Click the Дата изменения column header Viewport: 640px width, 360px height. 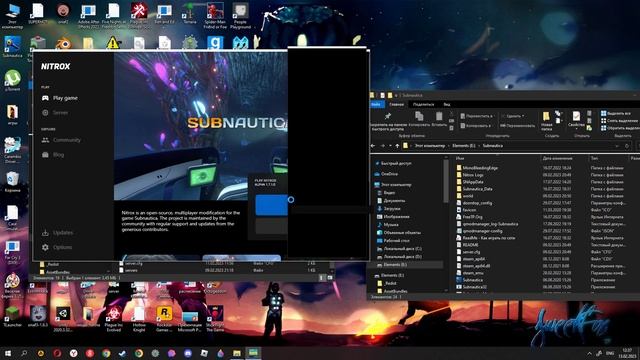point(557,158)
